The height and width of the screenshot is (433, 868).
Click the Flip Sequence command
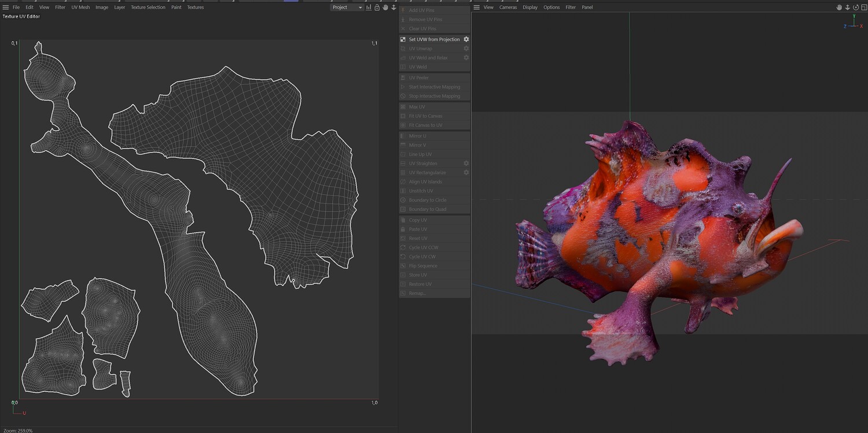[435, 266]
